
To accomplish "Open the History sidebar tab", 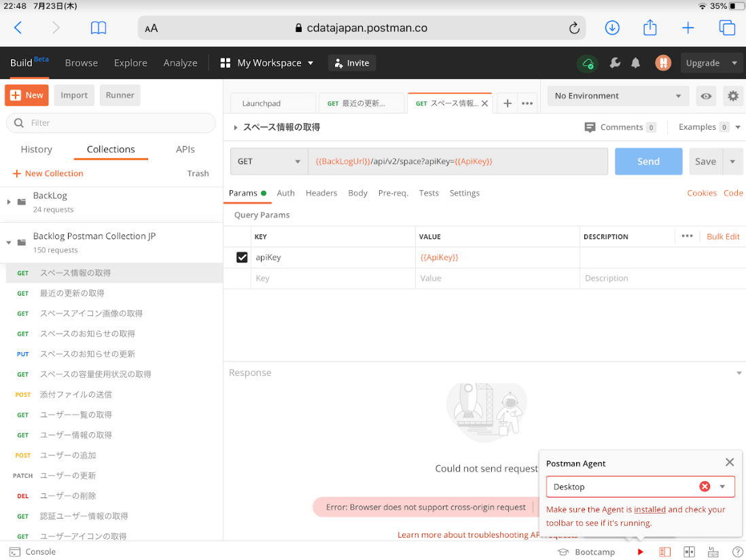I will [x=36, y=150].
